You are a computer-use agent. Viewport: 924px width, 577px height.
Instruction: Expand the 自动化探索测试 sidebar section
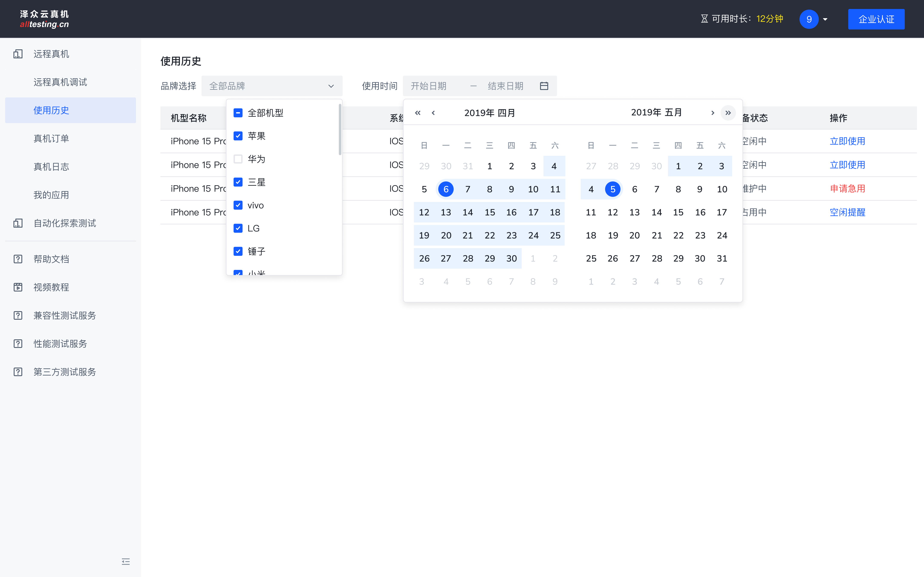pyautogui.click(x=65, y=223)
